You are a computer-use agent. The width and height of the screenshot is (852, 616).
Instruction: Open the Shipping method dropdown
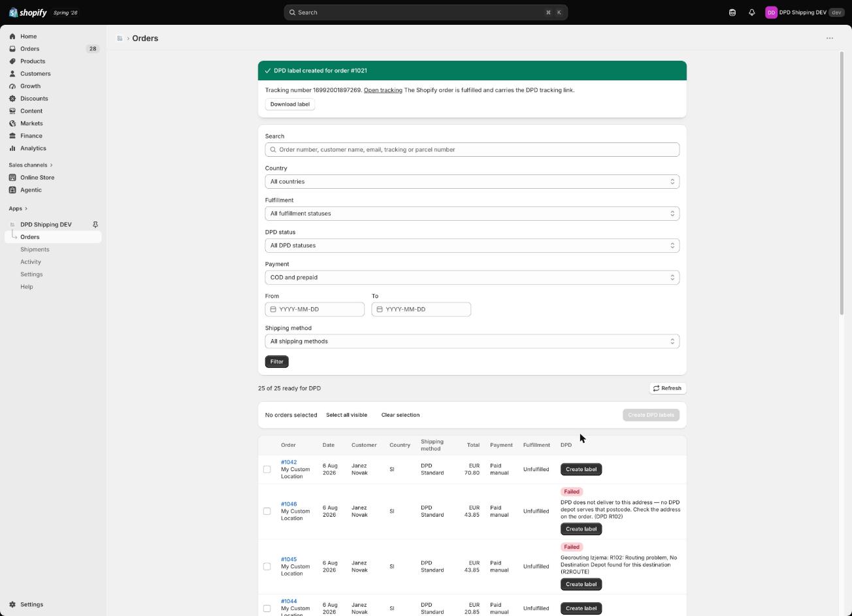472,342
